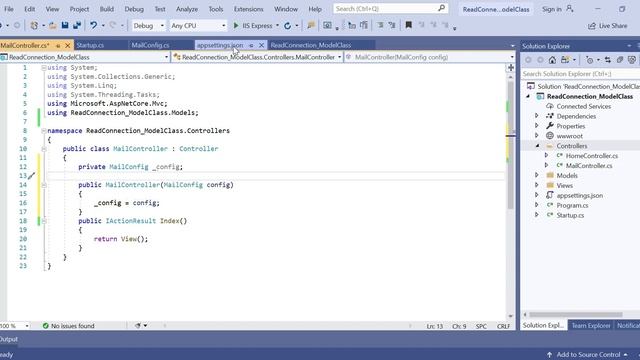640x360 pixels.
Task: Click the Live Share button
Action: click(x=608, y=26)
